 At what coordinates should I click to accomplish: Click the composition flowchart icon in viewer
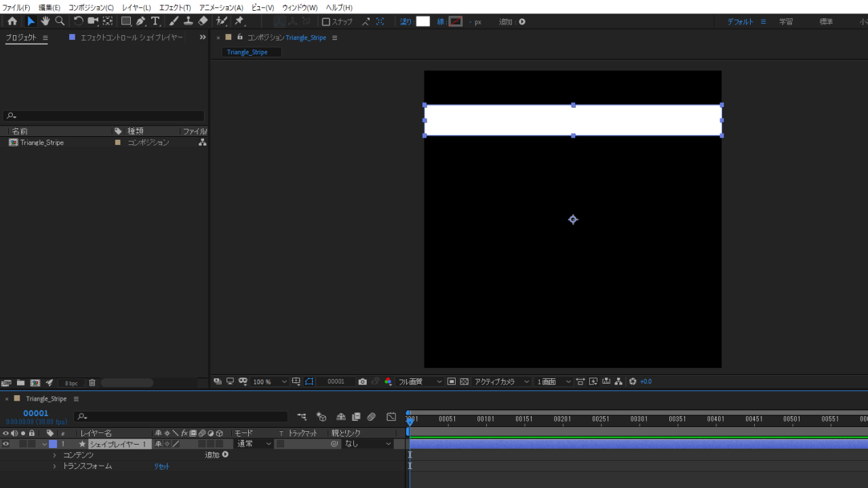(618, 382)
